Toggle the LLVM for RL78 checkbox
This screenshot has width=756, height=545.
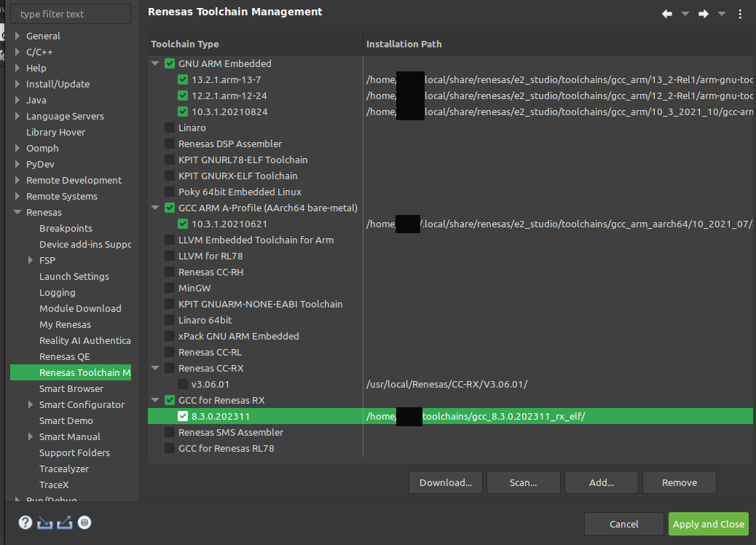pyautogui.click(x=170, y=256)
